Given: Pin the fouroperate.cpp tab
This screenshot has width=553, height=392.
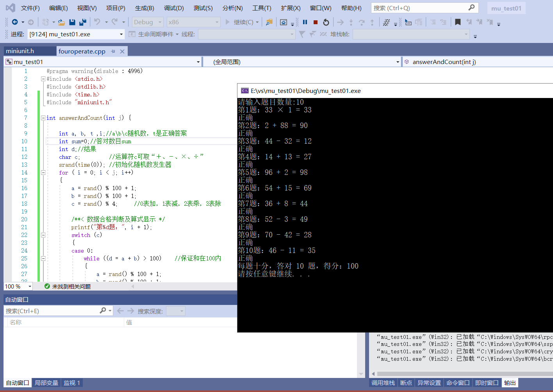Looking at the screenshot, I should pyautogui.click(x=113, y=51).
